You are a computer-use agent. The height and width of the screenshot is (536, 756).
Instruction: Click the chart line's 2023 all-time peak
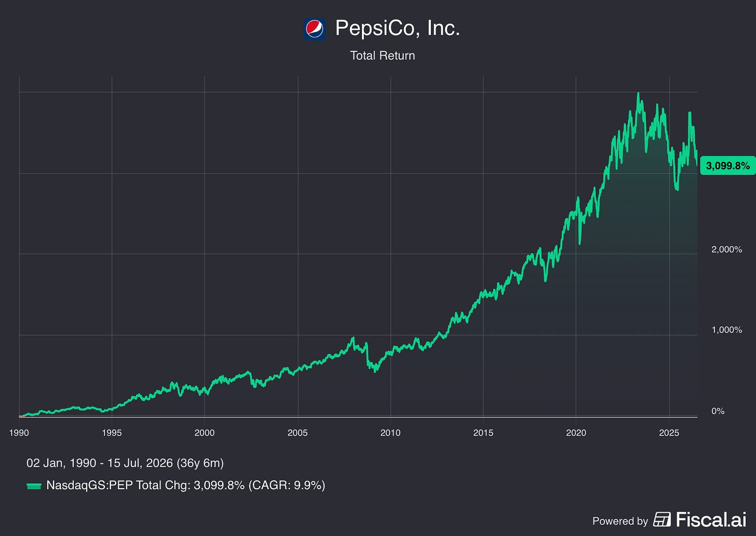coord(638,94)
